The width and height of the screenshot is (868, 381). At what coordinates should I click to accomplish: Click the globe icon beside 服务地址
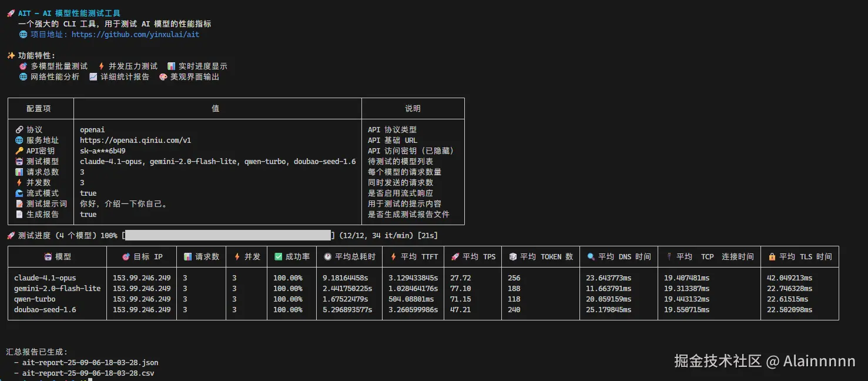tap(19, 141)
